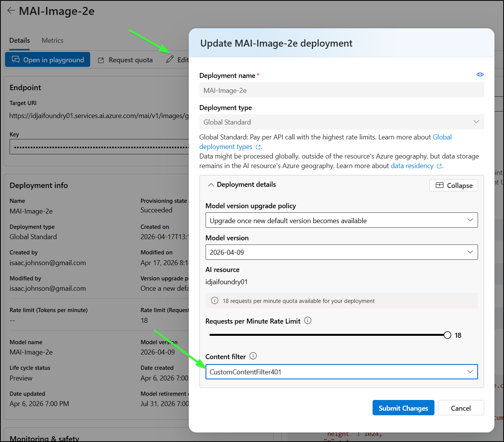This screenshot has width=504, height=442.
Task: Click info icon beside Requests per Minute Rate Limit
Action: 308,321
